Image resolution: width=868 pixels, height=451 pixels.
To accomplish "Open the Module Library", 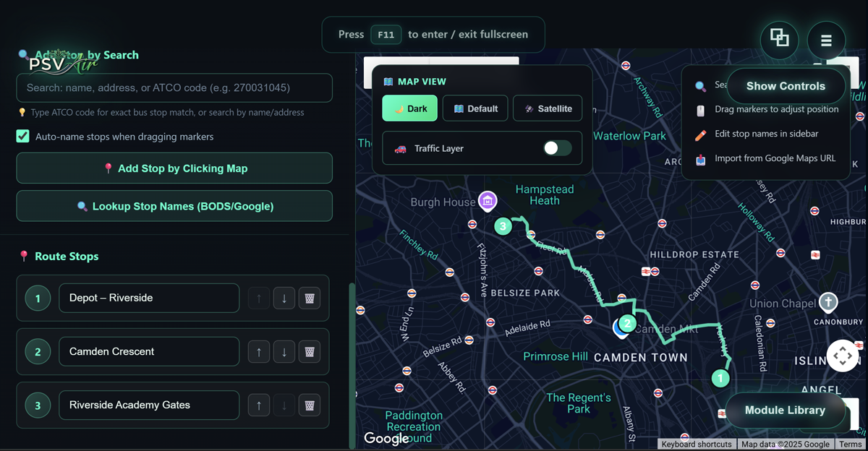I will click(785, 410).
